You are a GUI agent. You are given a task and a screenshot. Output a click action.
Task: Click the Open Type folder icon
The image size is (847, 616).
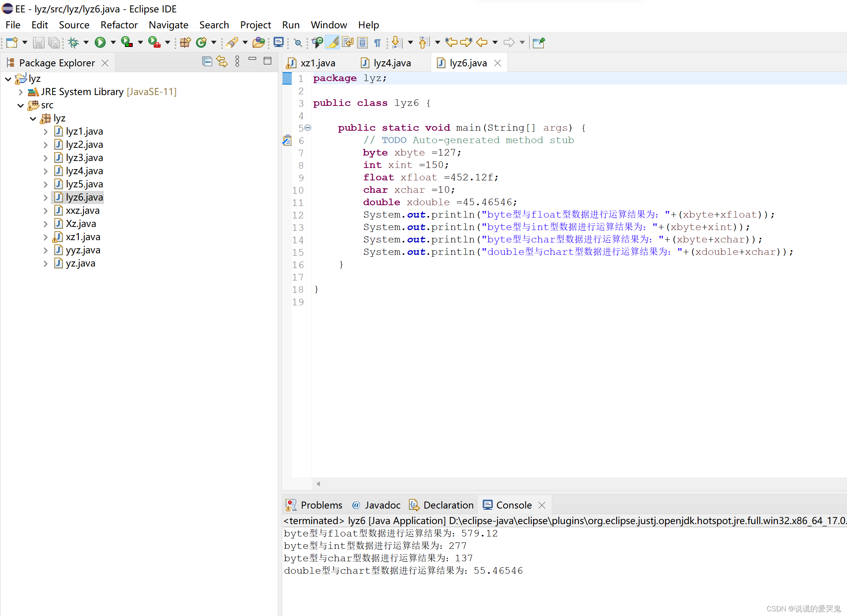258,42
